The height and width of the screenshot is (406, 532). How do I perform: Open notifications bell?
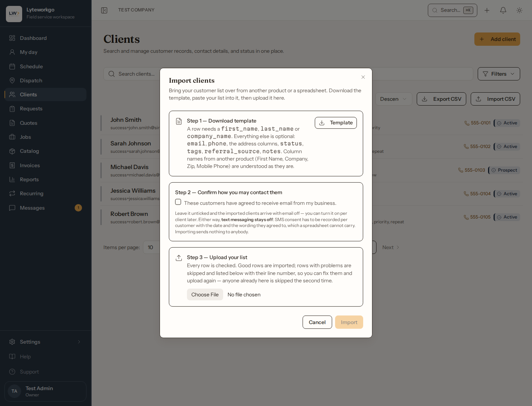(x=503, y=10)
